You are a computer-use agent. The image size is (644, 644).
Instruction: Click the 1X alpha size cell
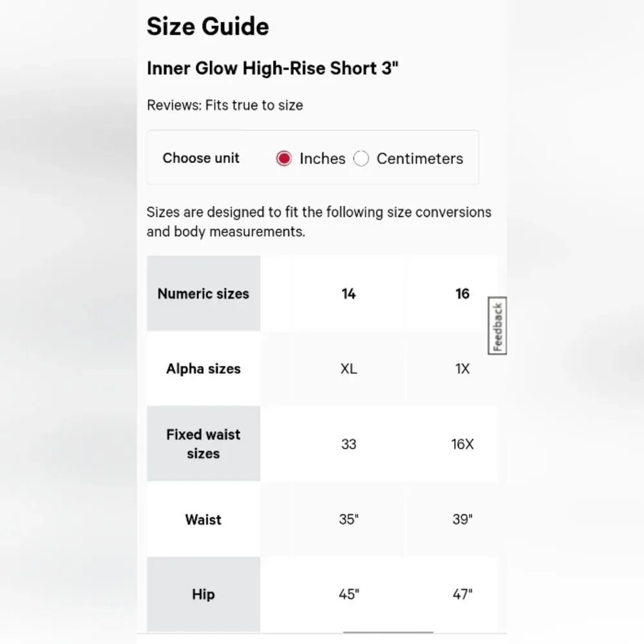462,369
